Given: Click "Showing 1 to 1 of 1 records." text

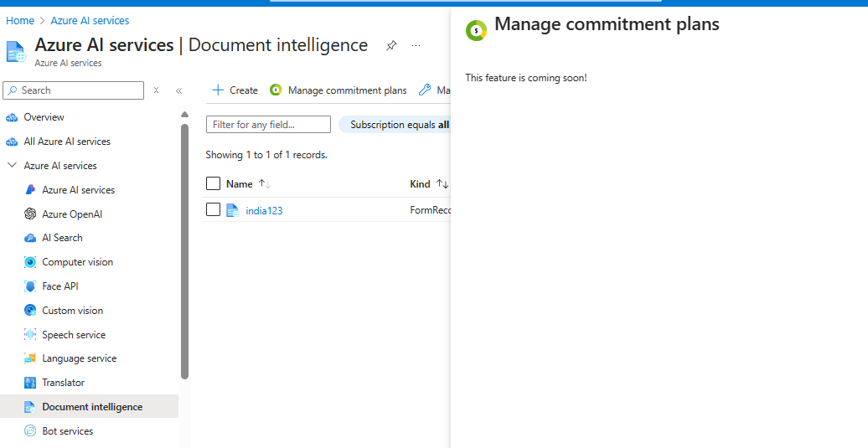Looking at the screenshot, I should pos(266,155).
